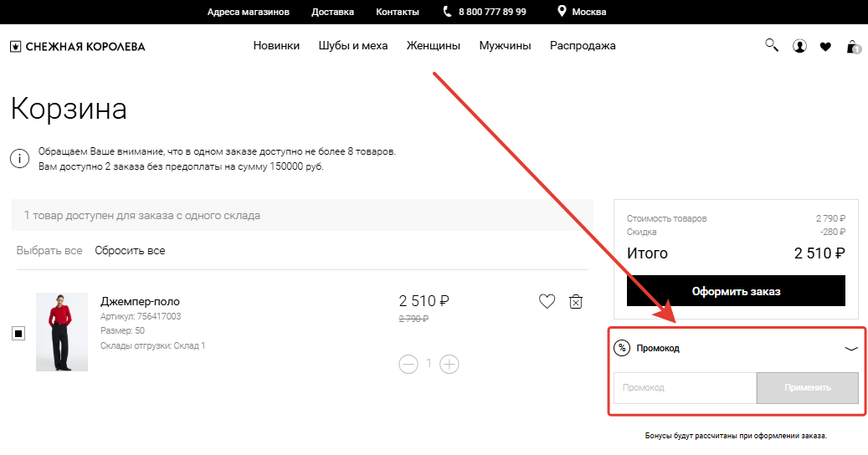868x455 pixels.
Task: Click Применить promo code button
Action: [x=807, y=387]
